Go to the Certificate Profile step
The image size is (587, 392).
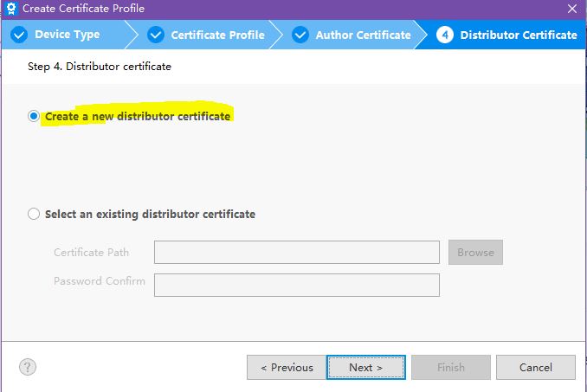coord(218,35)
